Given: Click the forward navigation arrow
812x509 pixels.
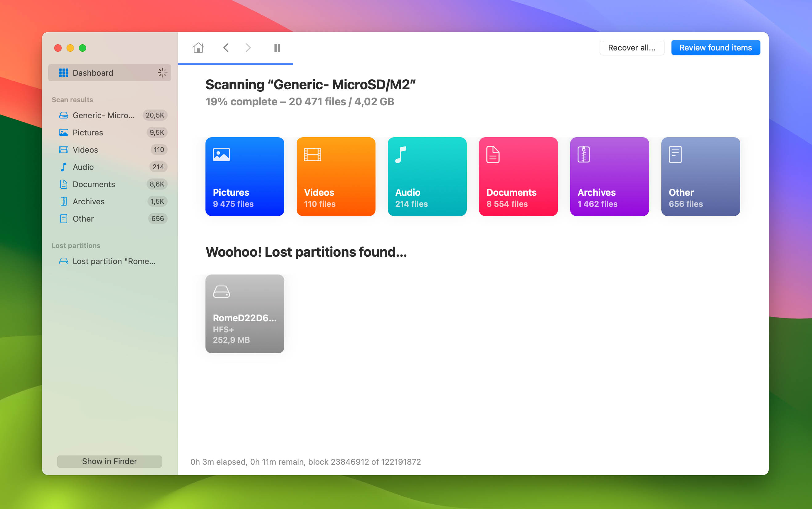Looking at the screenshot, I should pos(247,48).
